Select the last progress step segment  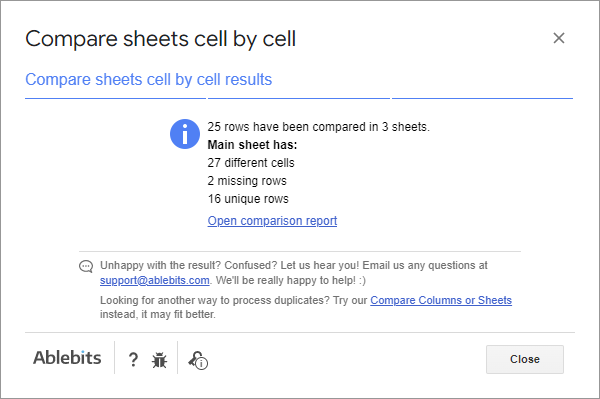(482, 98)
